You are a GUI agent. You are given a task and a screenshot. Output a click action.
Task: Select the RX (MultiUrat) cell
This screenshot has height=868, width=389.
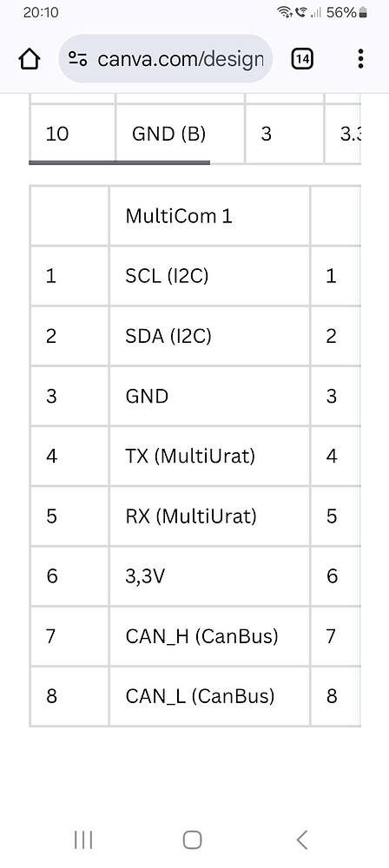(x=209, y=516)
